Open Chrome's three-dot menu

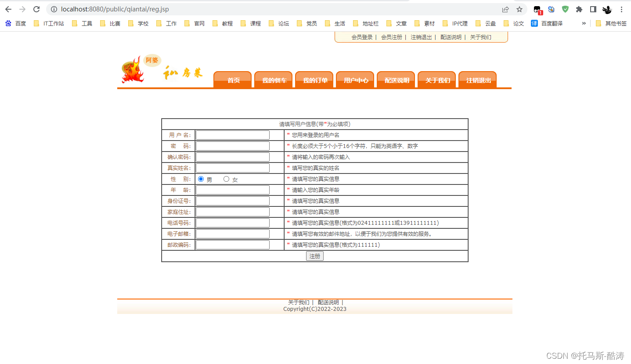click(621, 9)
